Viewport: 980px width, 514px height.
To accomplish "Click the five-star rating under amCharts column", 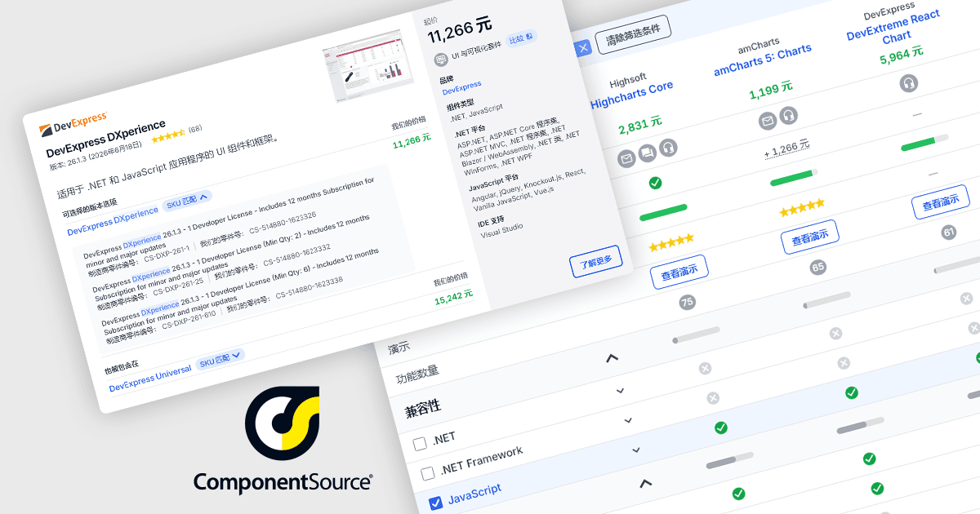I will 802,208.
